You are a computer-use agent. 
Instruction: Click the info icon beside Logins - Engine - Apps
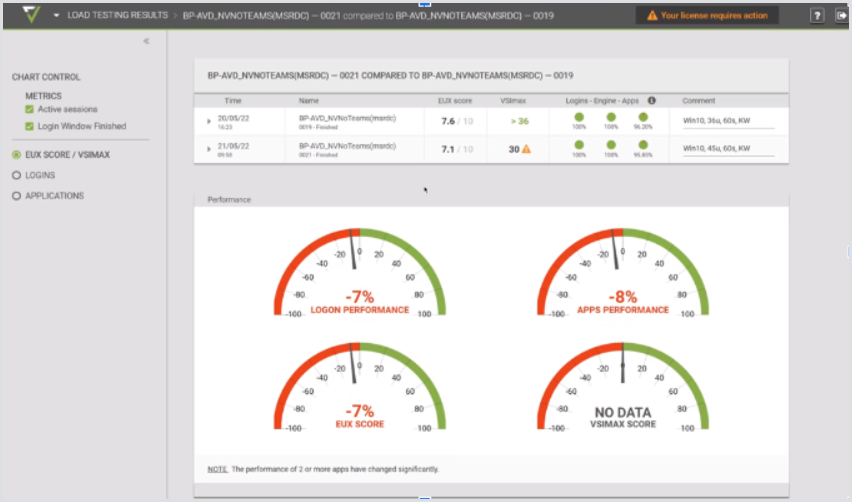(x=651, y=100)
